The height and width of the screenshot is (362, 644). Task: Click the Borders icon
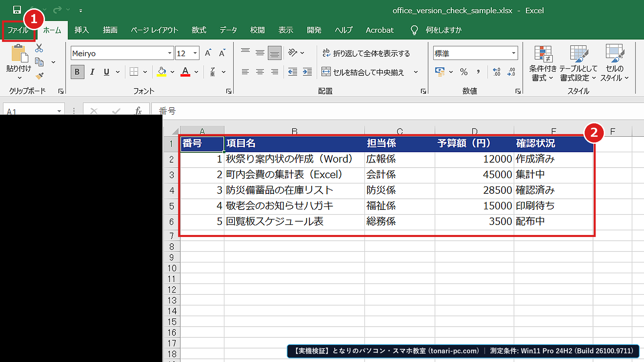click(134, 72)
